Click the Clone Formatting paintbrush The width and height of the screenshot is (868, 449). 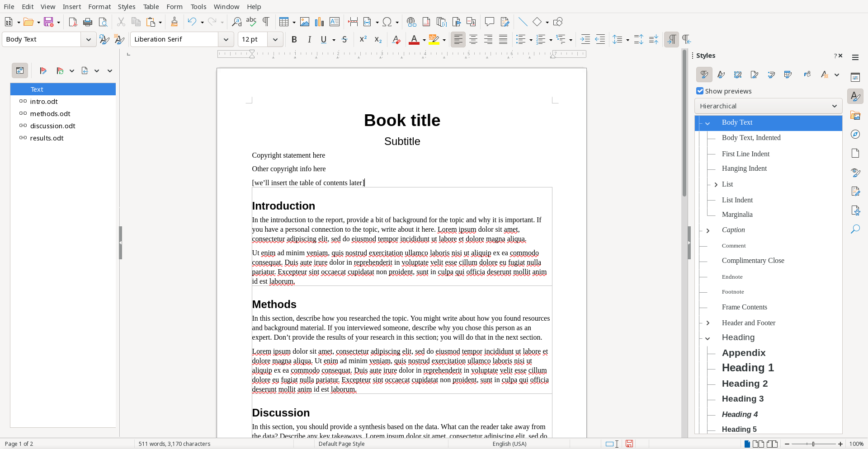175,22
